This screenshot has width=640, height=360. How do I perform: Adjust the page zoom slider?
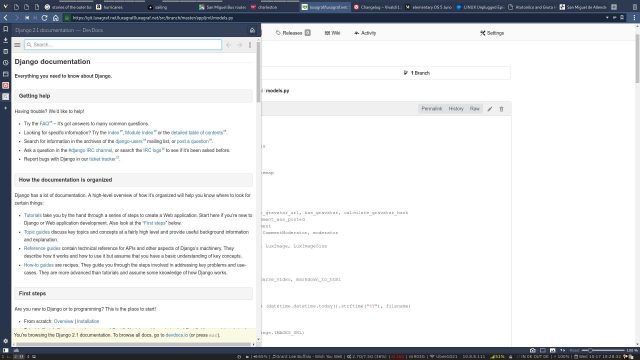pyautogui.click(x=603, y=350)
